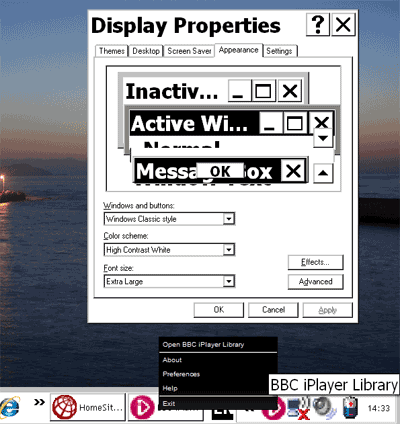Screen dimensions: 400x424
Task: Click the BBC iPlayer Library tooltip text
Action: click(334, 385)
